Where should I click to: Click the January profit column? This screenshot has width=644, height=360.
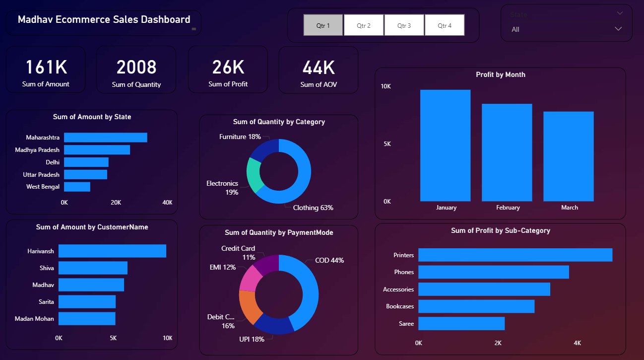pos(445,145)
